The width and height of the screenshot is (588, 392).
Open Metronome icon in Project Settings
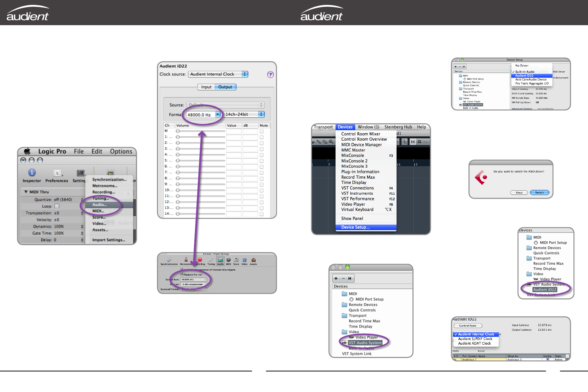point(186,260)
